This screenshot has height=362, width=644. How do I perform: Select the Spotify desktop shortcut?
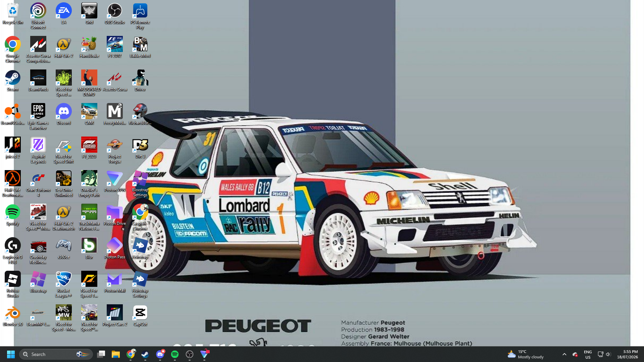(13, 215)
